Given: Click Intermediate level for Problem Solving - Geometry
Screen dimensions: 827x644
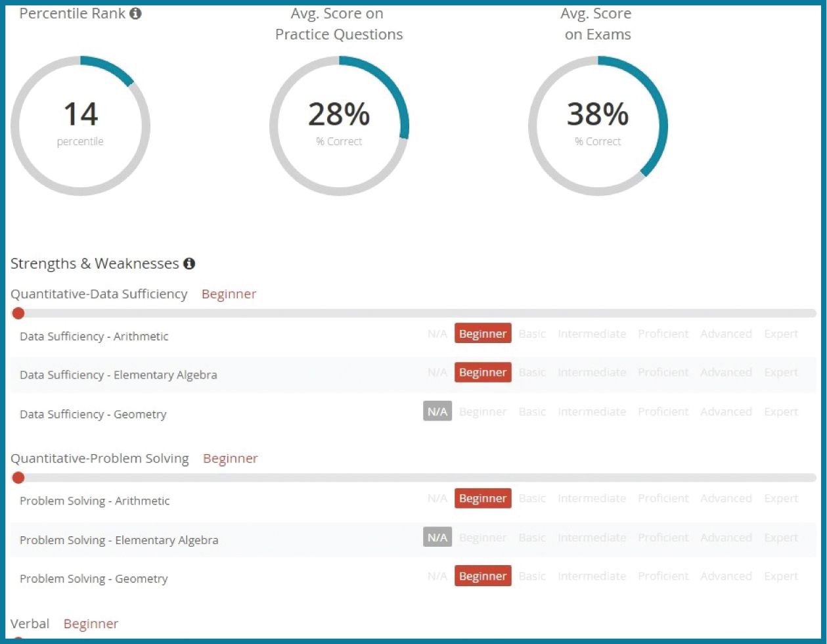Looking at the screenshot, I should 592,576.
